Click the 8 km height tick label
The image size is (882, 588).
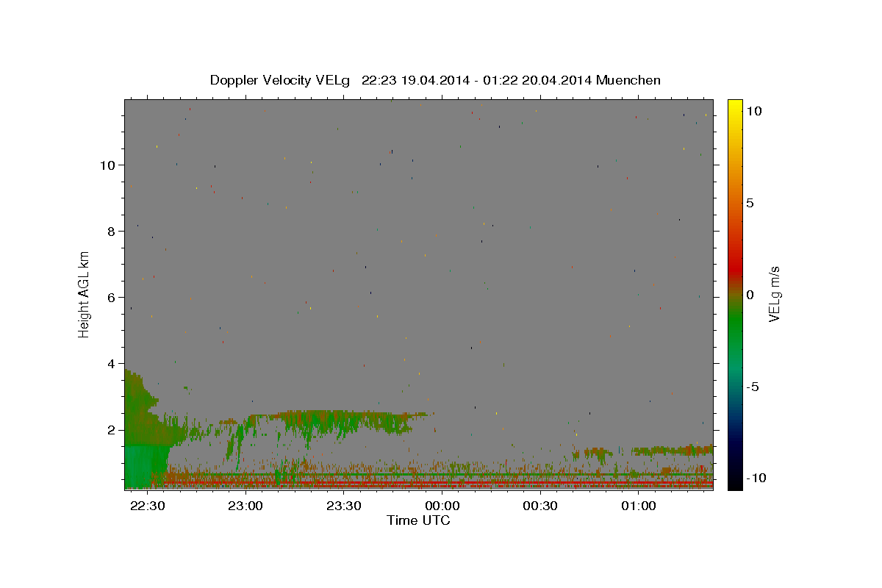coord(111,231)
